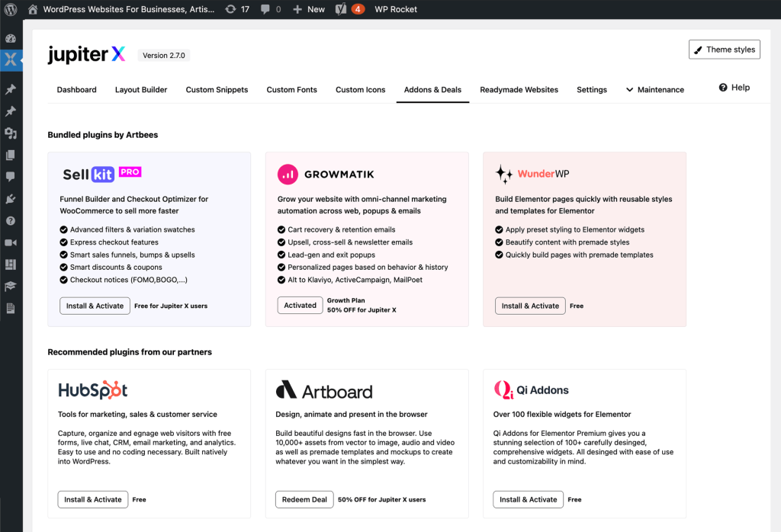Open Pages from the sidebar

[x=11, y=155]
